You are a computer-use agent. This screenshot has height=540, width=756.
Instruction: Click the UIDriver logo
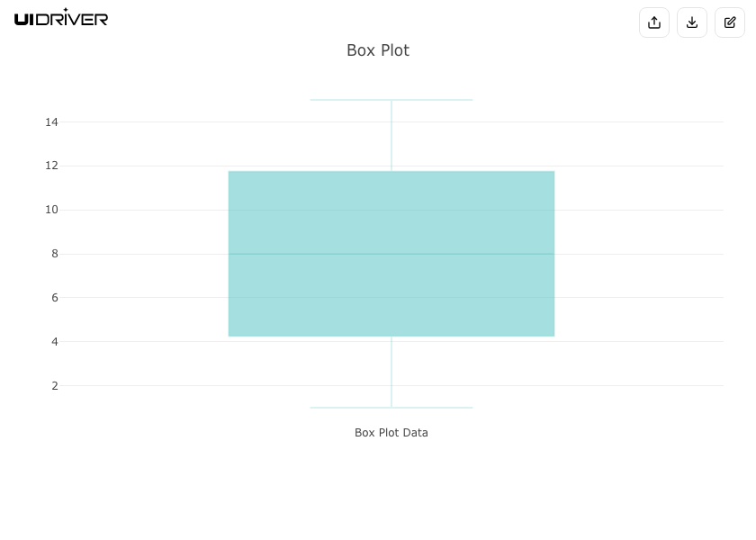[x=61, y=17]
